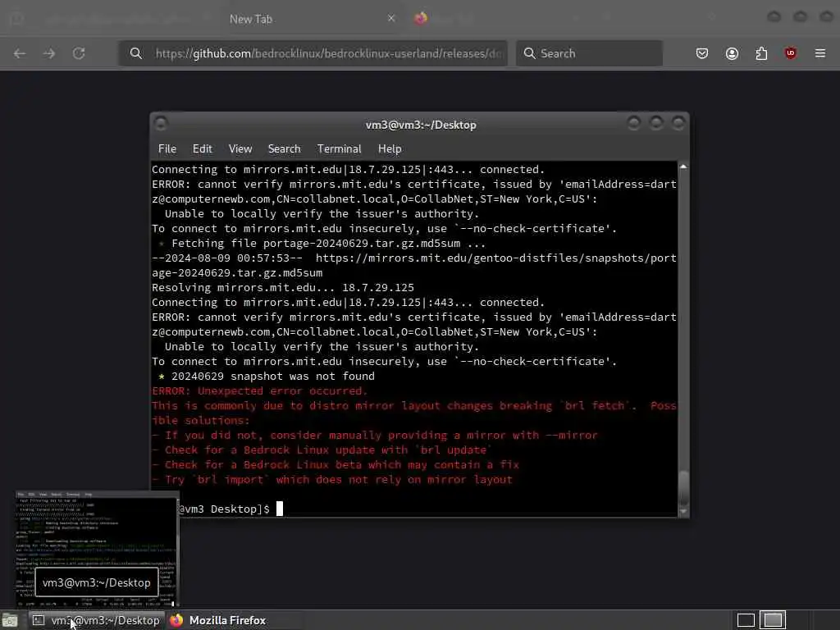This screenshot has height=630, width=840.
Task: Close the New Tab tab
Action: pos(391,18)
